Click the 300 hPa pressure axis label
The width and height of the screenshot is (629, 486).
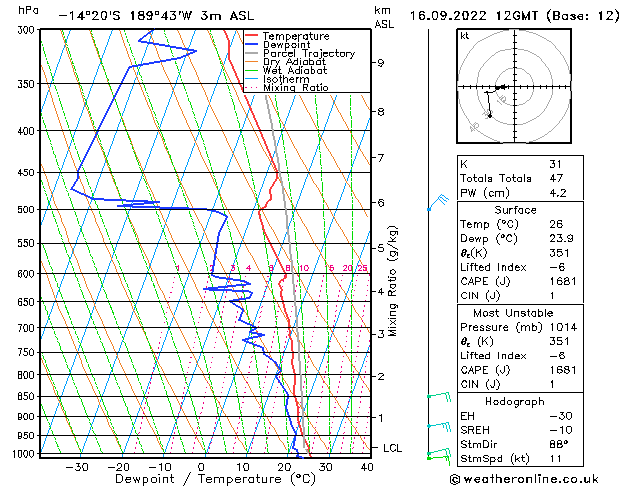[28, 30]
